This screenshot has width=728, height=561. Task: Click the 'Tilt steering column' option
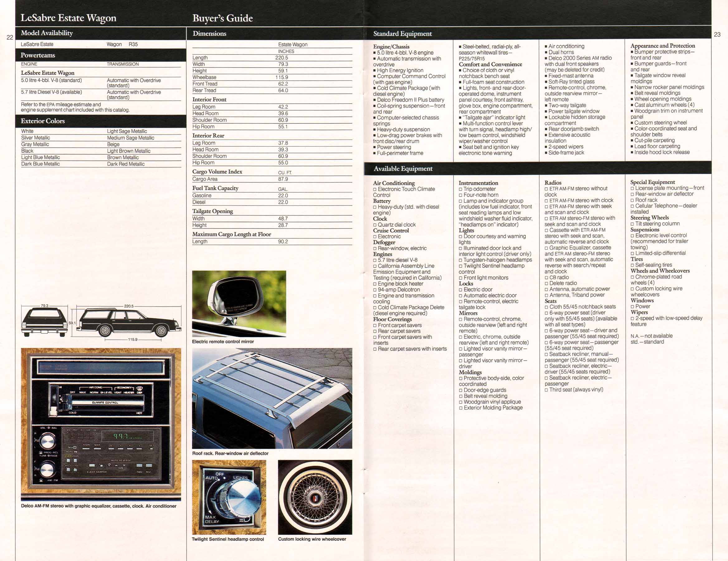[655, 224]
